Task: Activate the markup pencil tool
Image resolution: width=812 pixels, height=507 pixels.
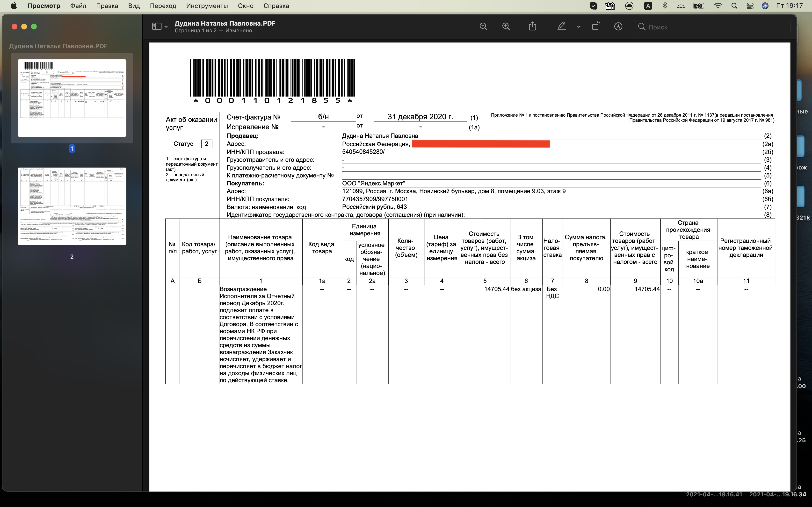Action: coord(561,27)
